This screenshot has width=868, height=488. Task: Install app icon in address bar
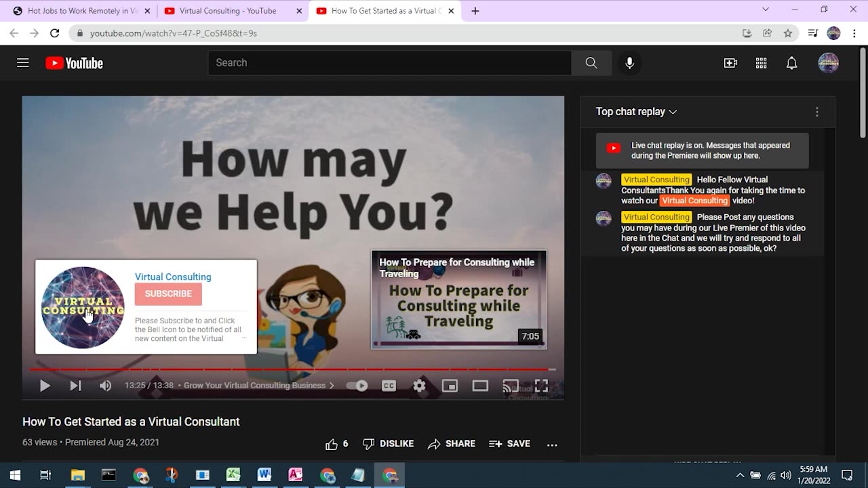click(x=747, y=33)
